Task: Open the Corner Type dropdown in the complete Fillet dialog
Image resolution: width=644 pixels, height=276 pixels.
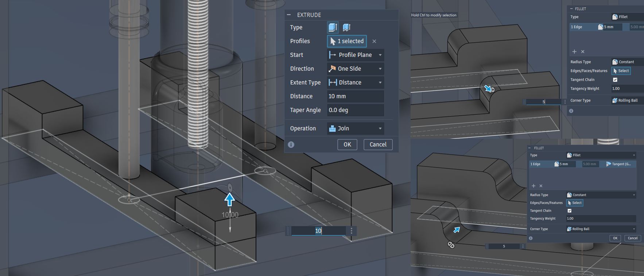Action: click(601, 229)
